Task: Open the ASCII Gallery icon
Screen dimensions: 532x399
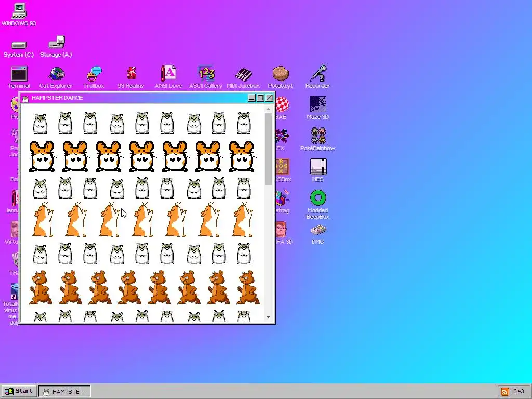Action: [206, 77]
